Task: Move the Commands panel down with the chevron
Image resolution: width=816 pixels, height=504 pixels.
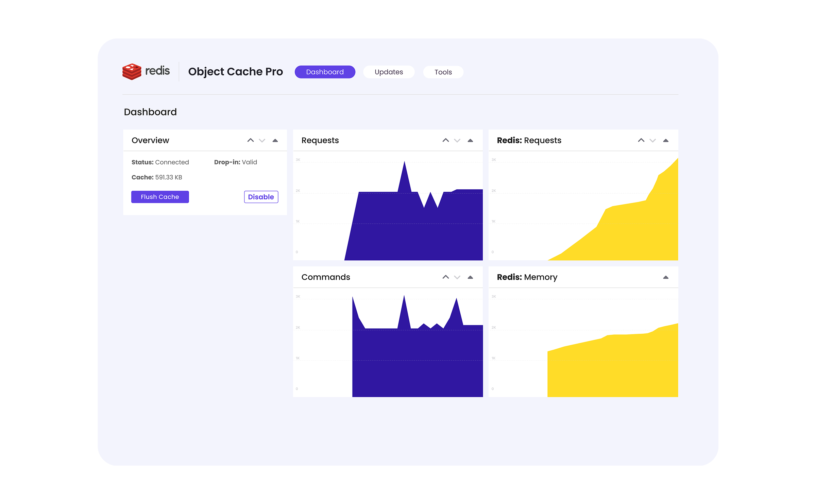Action: 457,278
